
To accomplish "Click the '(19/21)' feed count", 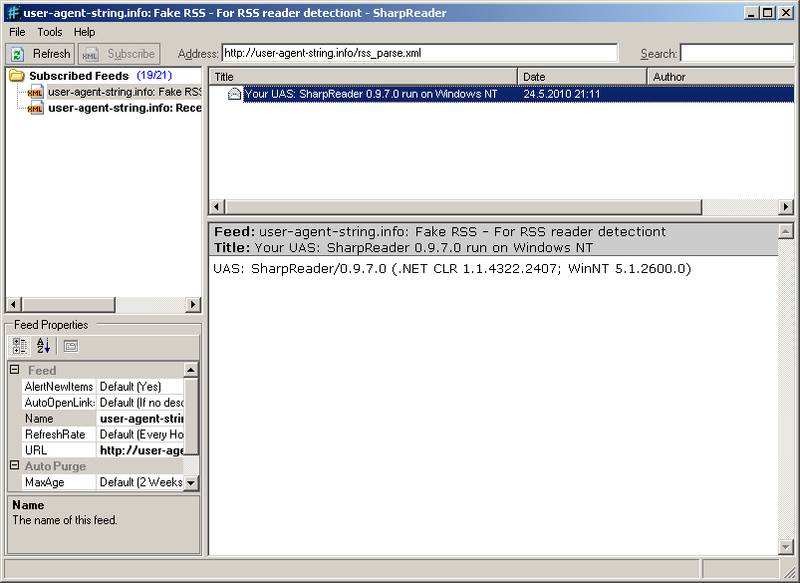I will point(154,75).
